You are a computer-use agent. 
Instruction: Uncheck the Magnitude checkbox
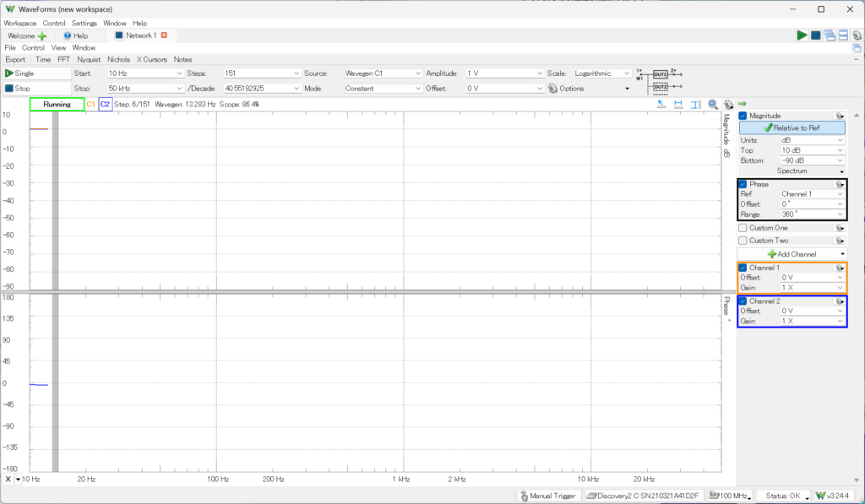coord(743,116)
